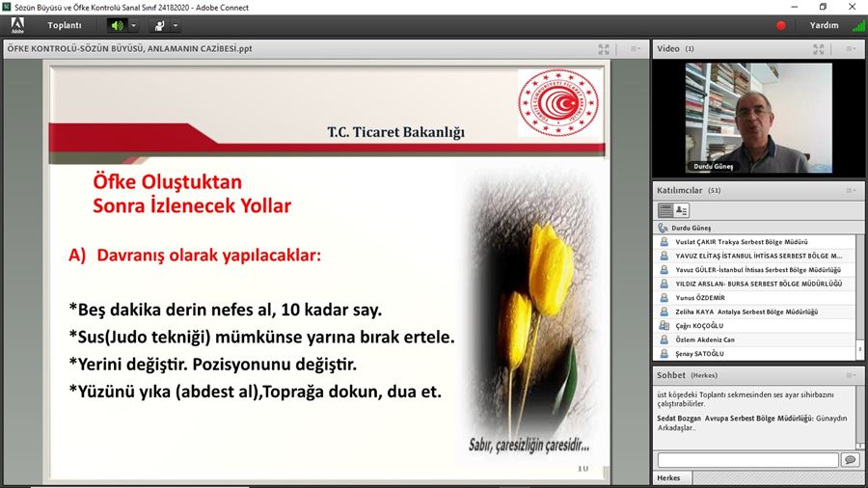This screenshot has height=488, width=868.
Task: Mute the speaker audio button
Action: click(x=117, y=26)
